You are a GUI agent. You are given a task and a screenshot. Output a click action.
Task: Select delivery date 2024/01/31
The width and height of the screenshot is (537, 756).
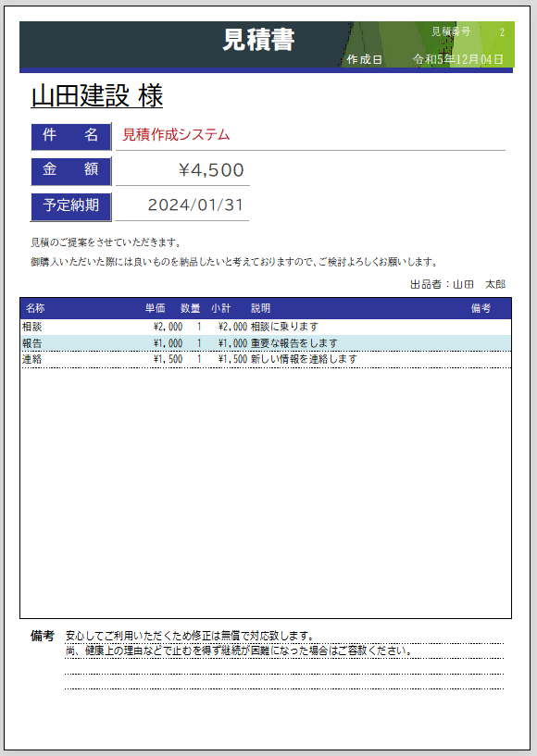[x=195, y=204]
